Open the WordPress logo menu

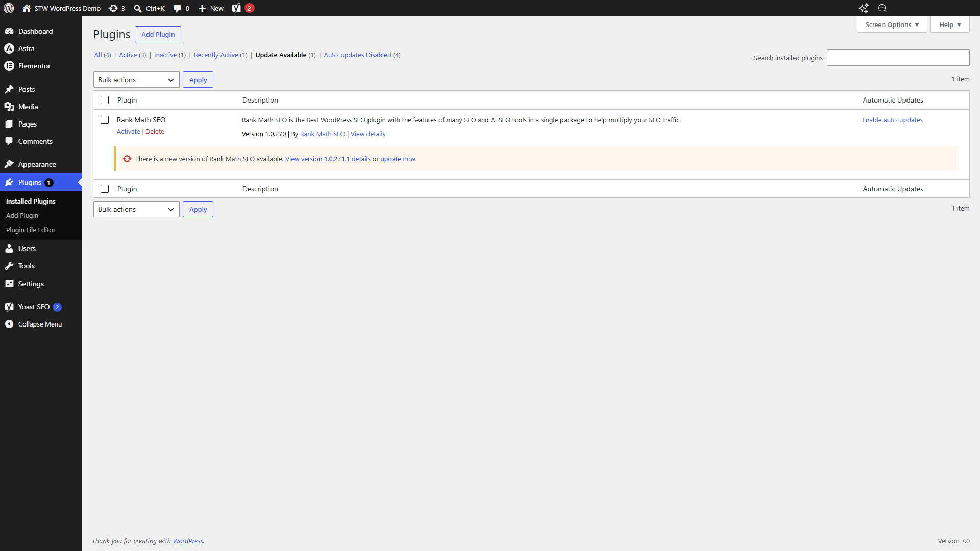(x=9, y=8)
